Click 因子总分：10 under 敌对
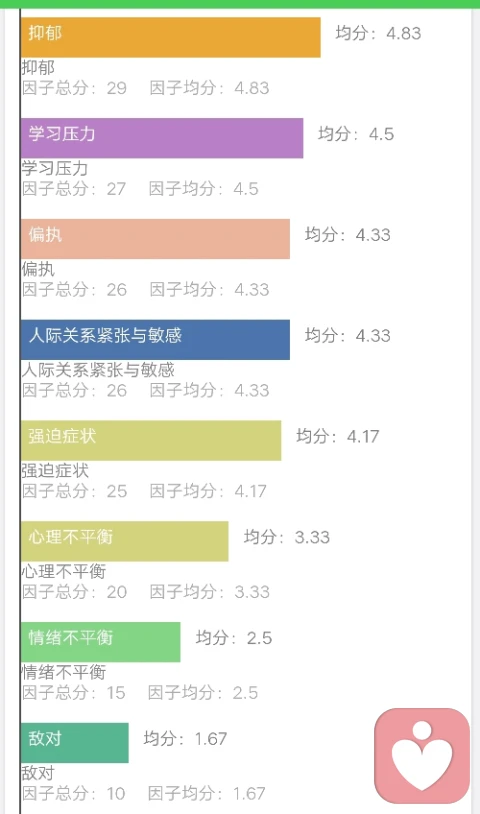Image resolution: width=480 pixels, height=814 pixels. [x=74, y=793]
